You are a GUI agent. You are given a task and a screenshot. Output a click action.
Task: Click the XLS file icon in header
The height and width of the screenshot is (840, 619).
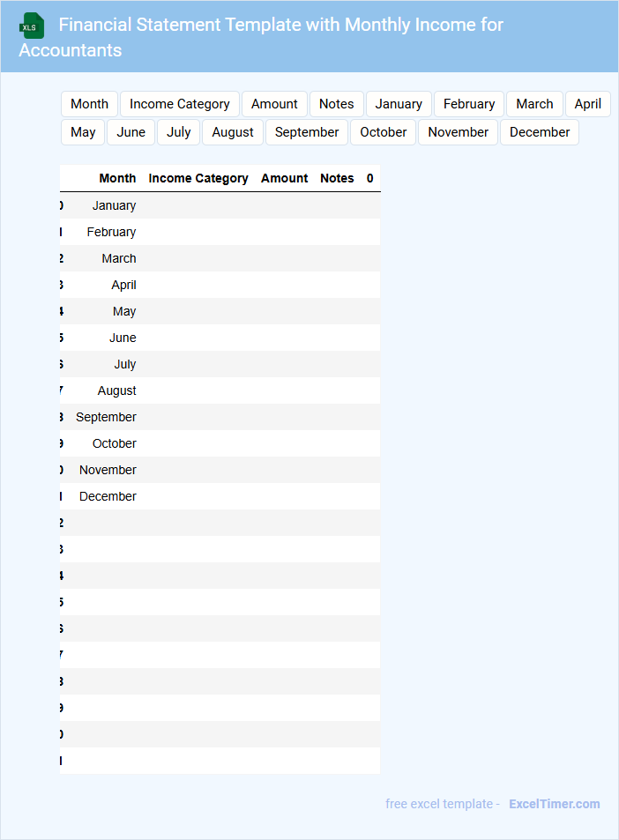pos(32,26)
